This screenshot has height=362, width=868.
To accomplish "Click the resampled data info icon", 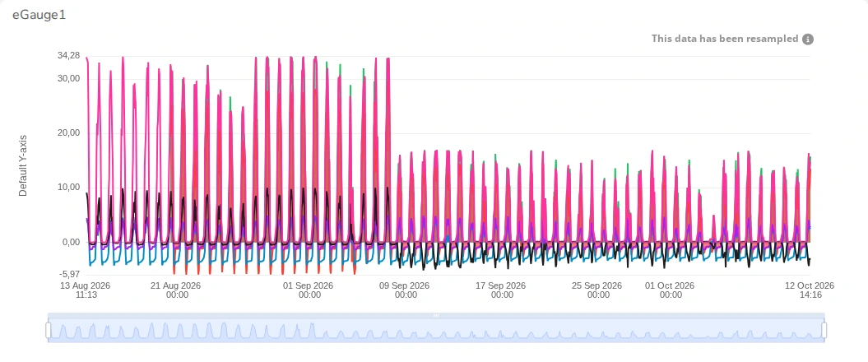I will [808, 39].
